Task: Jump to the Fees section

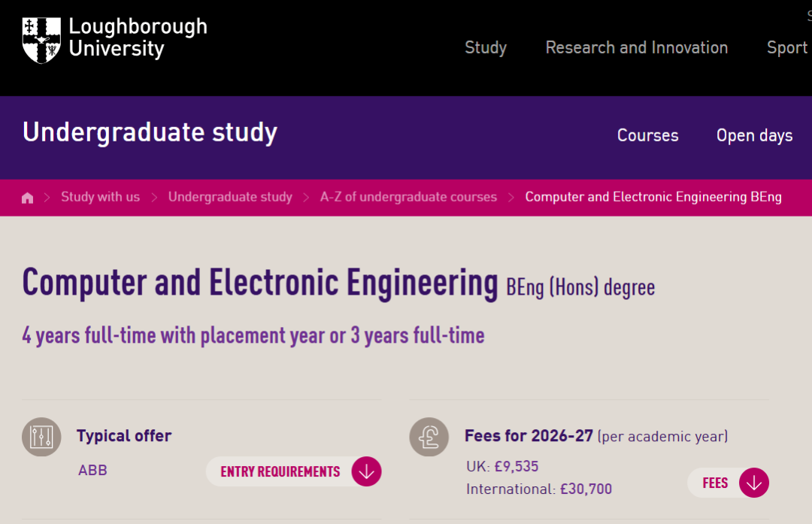Action: pyautogui.click(x=728, y=483)
